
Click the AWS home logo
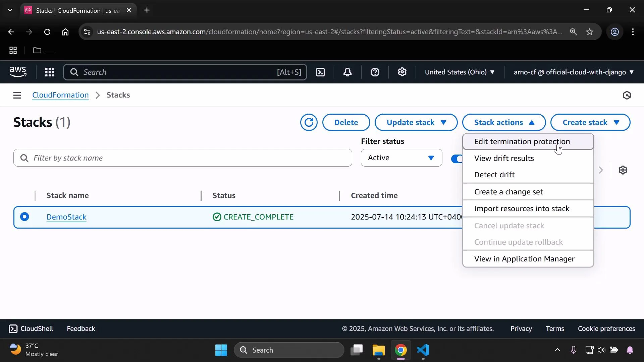tap(18, 72)
